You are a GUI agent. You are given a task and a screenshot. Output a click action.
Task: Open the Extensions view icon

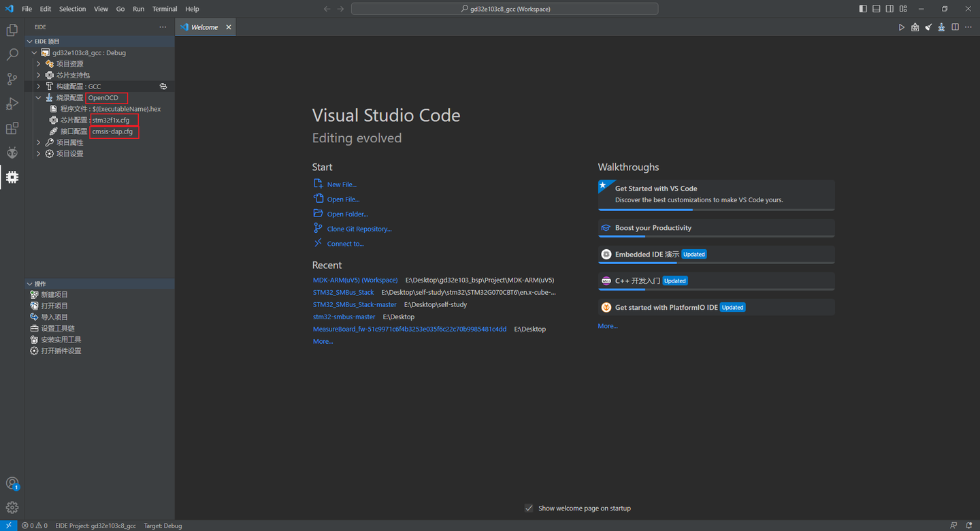coord(12,128)
